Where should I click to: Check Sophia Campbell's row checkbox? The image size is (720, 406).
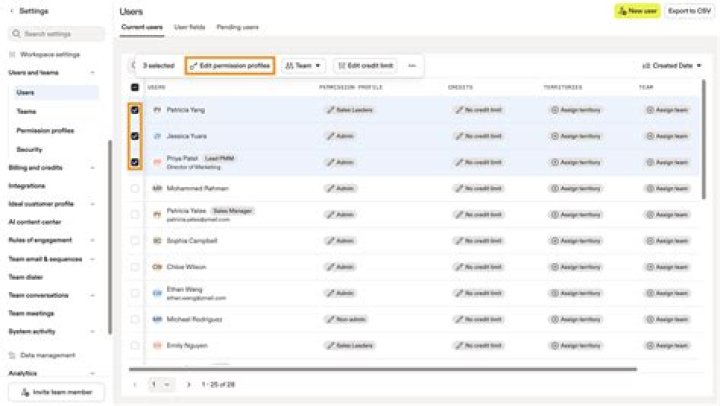pos(135,241)
